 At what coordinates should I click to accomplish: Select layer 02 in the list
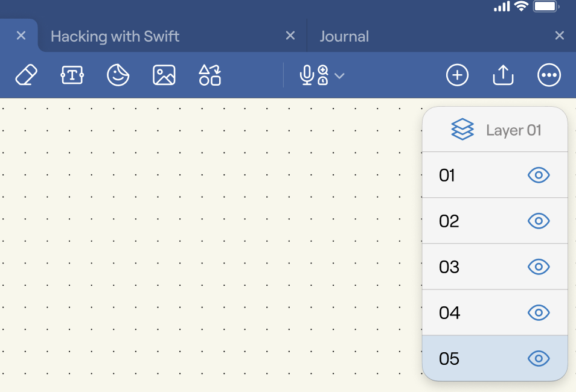click(495, 221)
